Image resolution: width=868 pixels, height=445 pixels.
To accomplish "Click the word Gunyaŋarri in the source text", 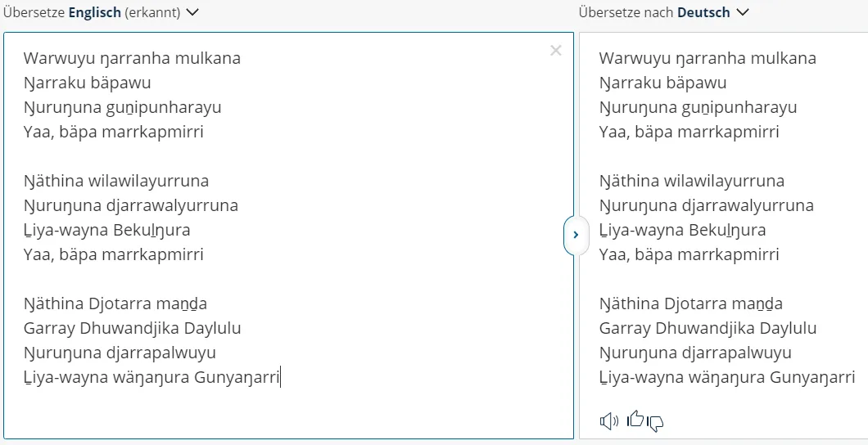I will click(x=237, y=378).
